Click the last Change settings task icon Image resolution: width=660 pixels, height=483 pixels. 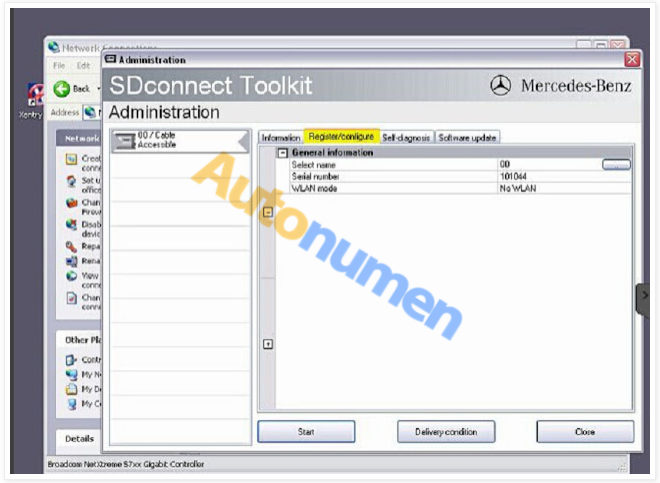(72, 298)
